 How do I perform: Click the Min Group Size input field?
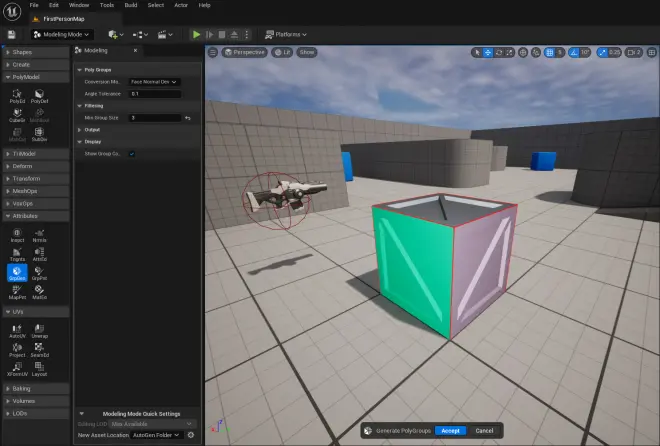click(155, 118)
